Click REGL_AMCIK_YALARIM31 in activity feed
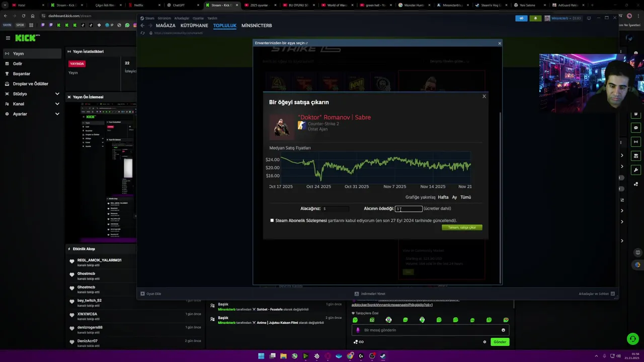The height and width of the screenshot is (362, 644). 99,260
